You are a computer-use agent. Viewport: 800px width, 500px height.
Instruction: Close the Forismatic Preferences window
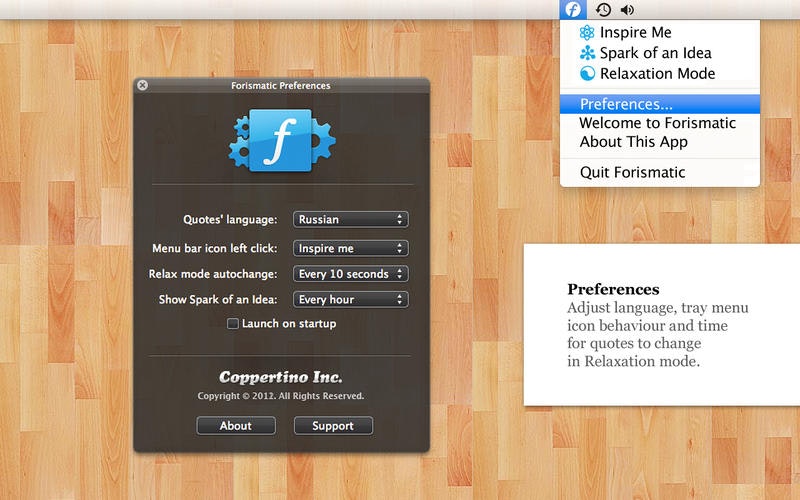point(142,85)
